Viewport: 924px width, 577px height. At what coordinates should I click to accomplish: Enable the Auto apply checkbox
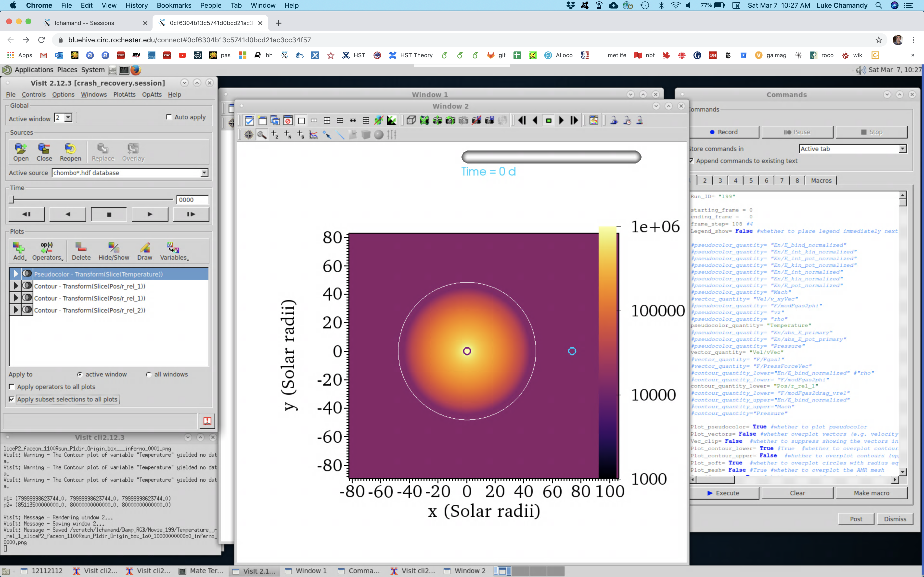[169, 117]
